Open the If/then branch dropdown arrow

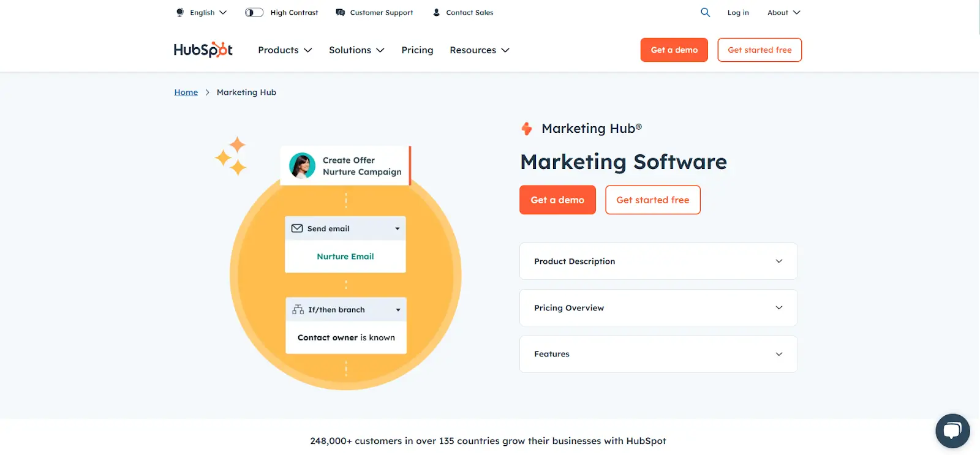click(x=398, y=310)
